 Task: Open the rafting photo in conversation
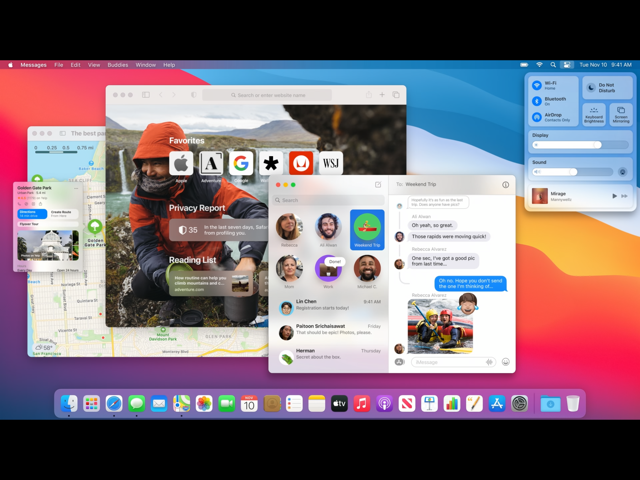click(x=440, y=326)
